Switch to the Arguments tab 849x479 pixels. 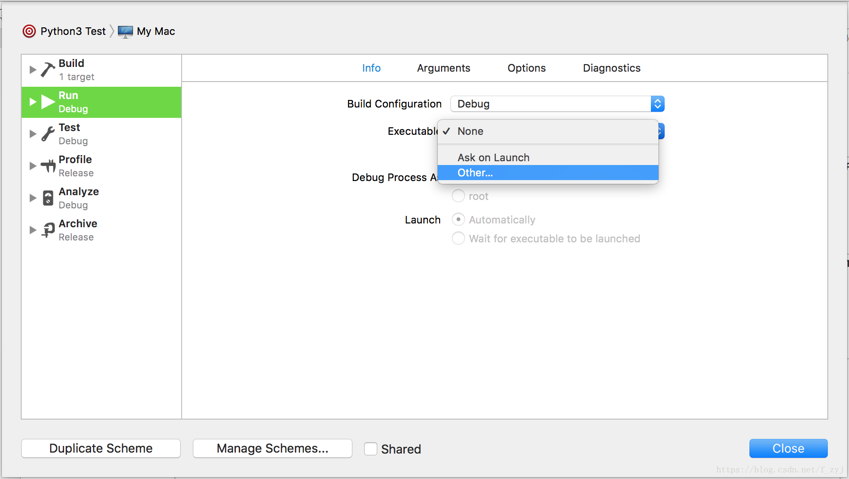[x=443, y=68]
